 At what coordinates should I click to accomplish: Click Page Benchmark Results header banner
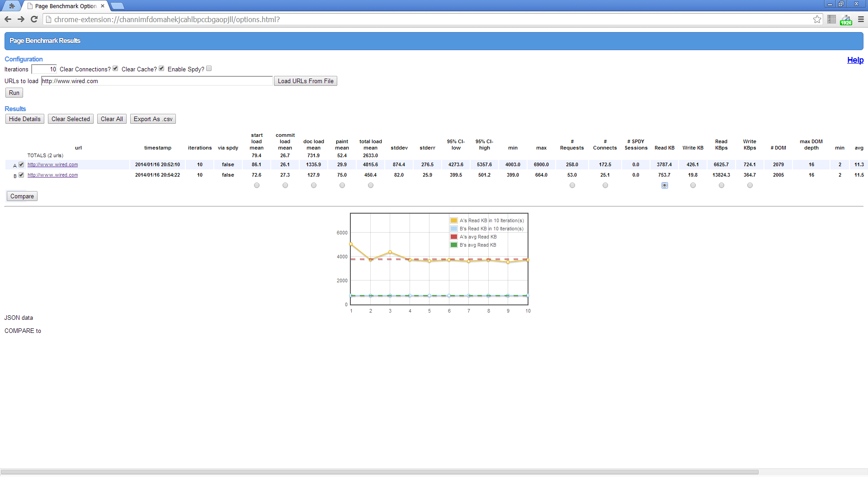pyautogui.click(x=434, y=41)
